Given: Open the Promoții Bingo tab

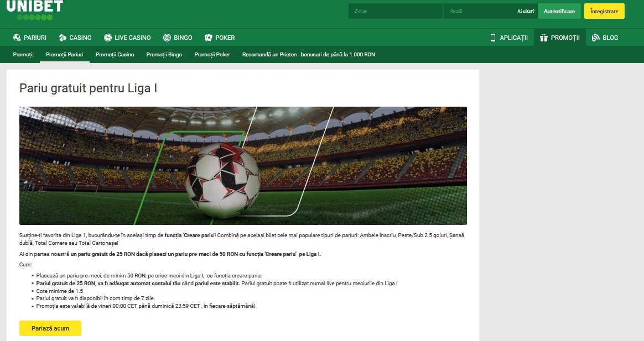Looking at the screenshot, I should (164, 55).
